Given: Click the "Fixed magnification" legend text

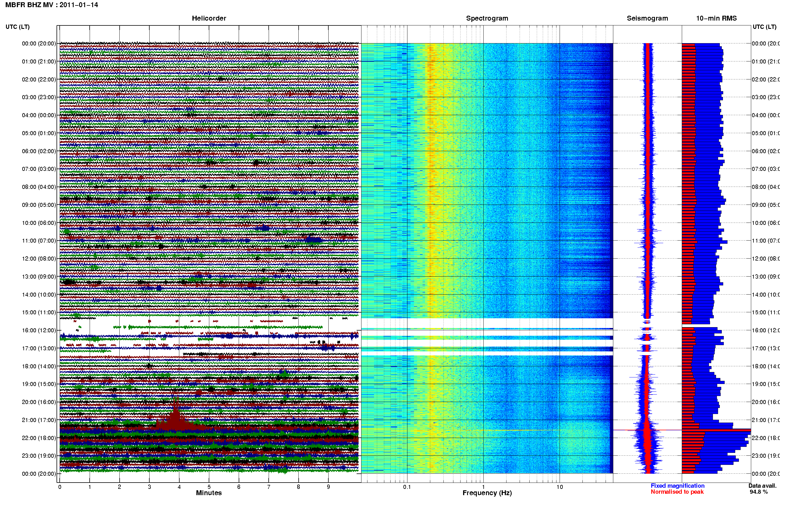Looking at the screenshot, I should click(678, 485).
